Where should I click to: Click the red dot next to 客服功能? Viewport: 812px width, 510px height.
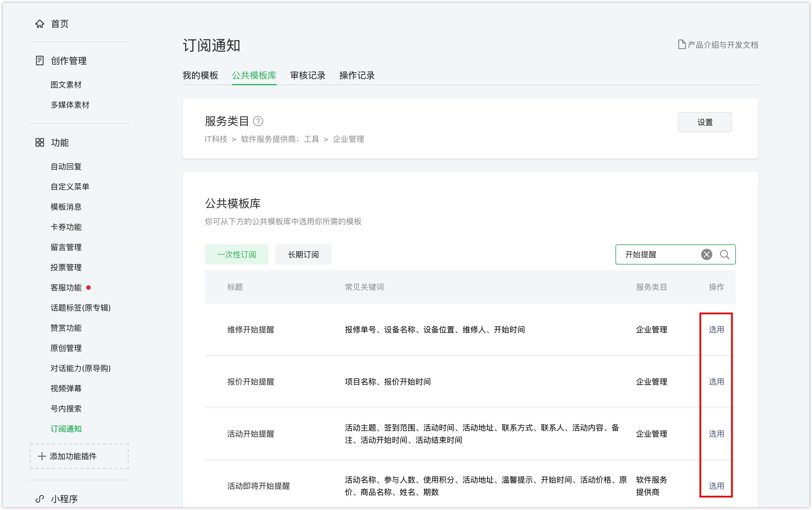pos(88,288)
